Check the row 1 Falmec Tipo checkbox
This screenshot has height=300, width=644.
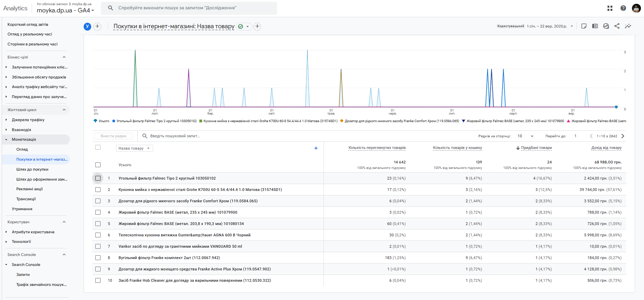98,178
